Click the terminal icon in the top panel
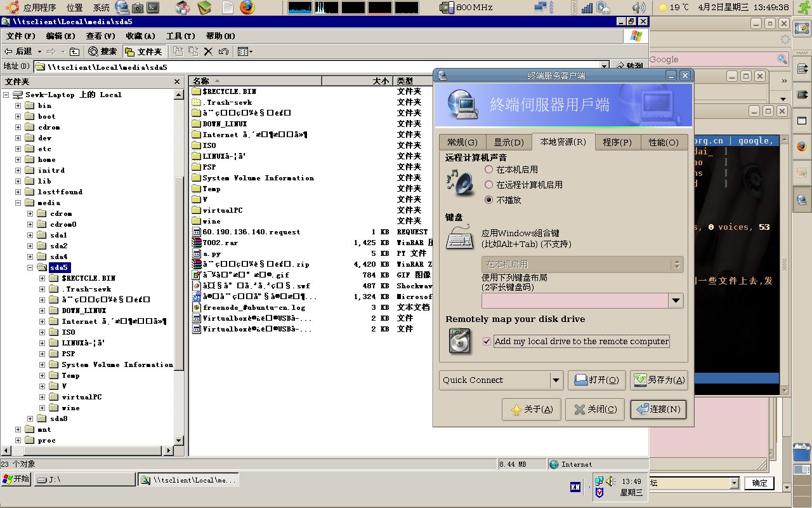812x508 pixels. pos(153,8)
